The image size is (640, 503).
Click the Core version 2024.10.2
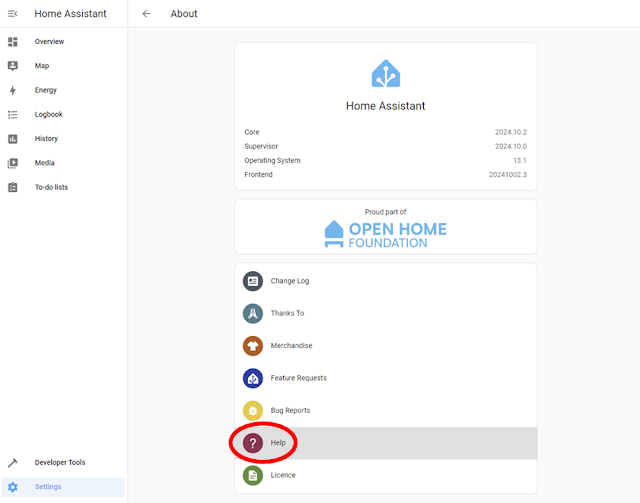[511, 132]
